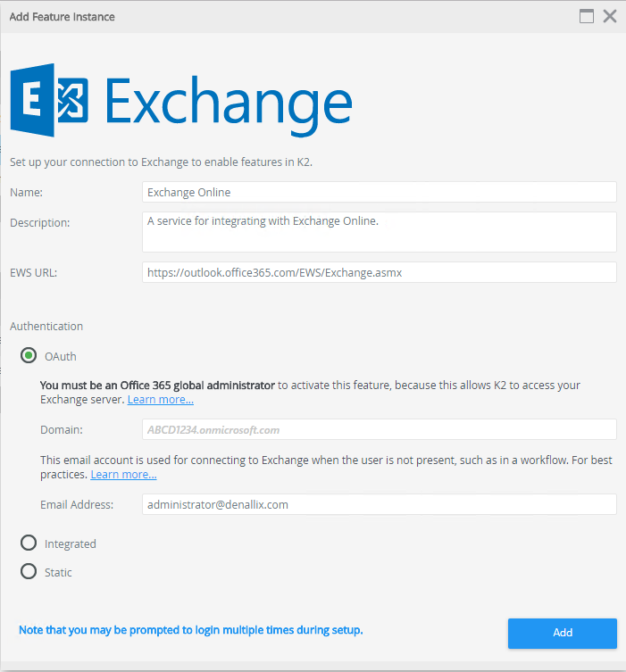
Task: Open Learn more link about global administrator
Action: point(161,400)
